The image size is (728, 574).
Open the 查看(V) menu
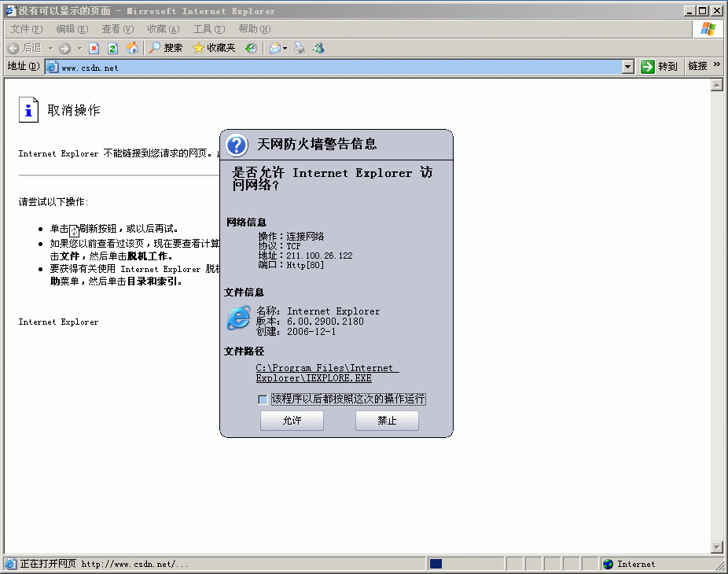pos(118,29)
